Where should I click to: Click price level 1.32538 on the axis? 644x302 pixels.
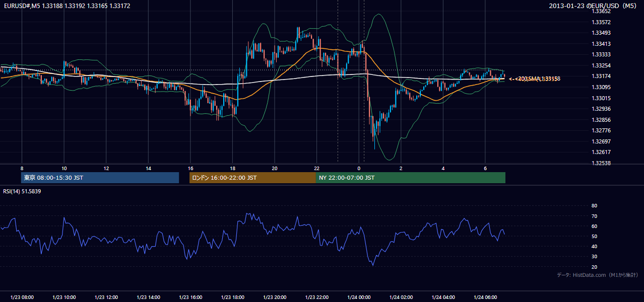[x=601, y=163]
